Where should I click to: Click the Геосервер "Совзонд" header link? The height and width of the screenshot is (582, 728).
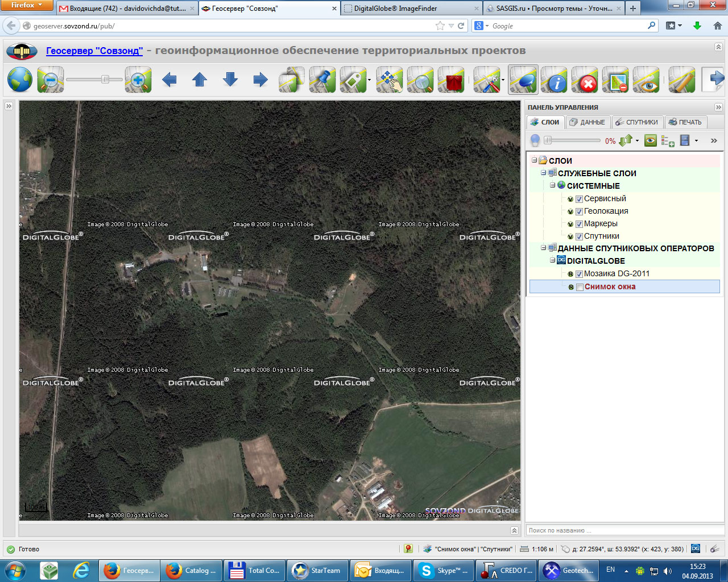[x=94, y=51]
